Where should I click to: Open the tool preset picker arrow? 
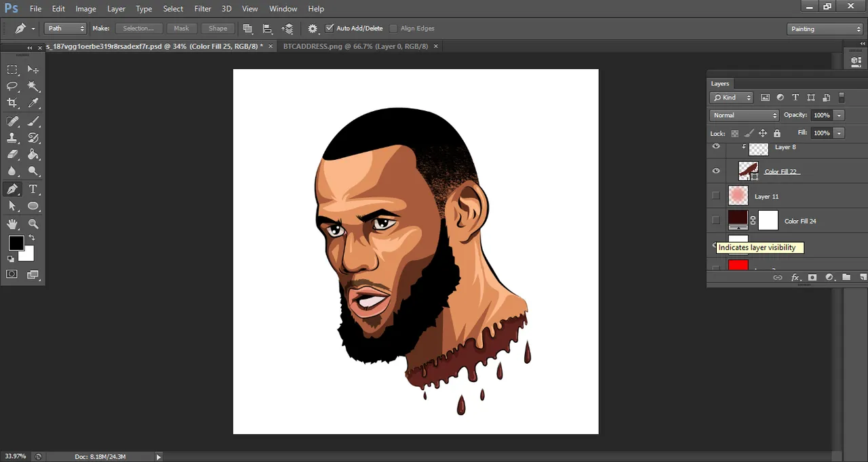tap(33, 28)
